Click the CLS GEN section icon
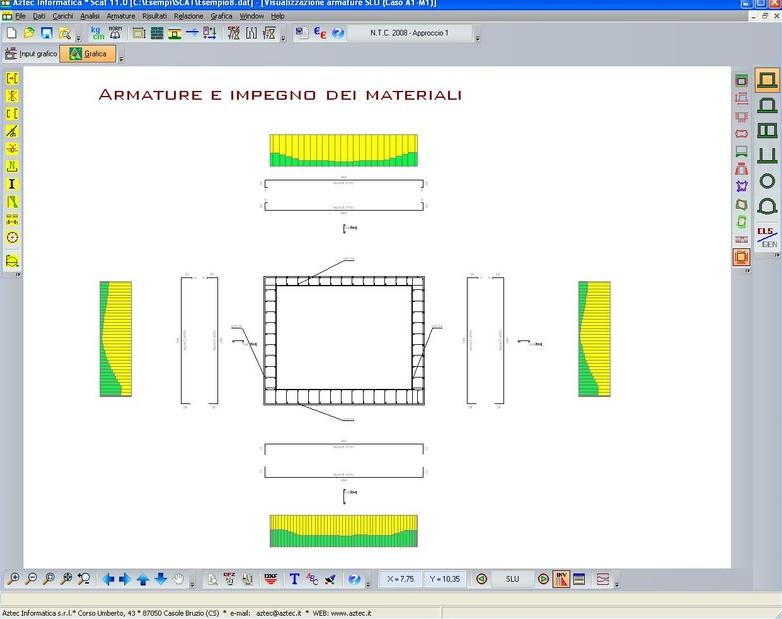782x619 pixels. click(x=768, y=236)
